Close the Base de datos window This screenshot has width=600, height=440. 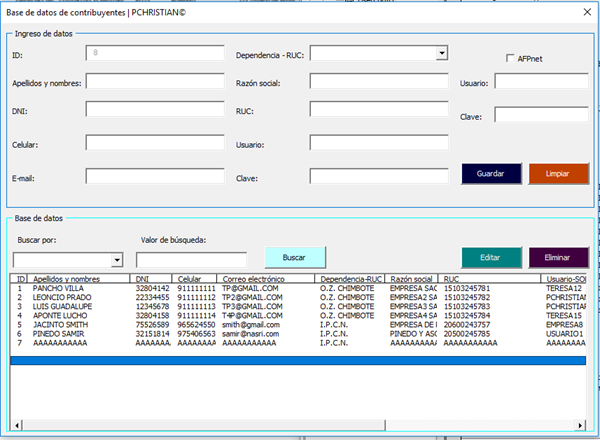tap(586, 11)
